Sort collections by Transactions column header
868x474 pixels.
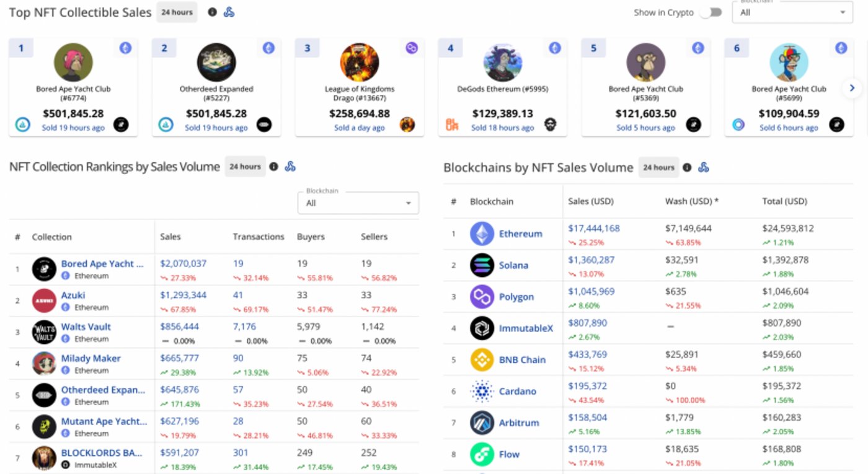pyautogui.click(x=258, y=237)
